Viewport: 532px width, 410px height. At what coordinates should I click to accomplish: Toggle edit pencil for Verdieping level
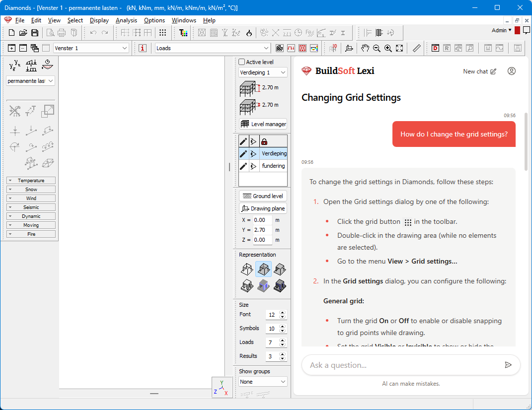click(243, 153)
